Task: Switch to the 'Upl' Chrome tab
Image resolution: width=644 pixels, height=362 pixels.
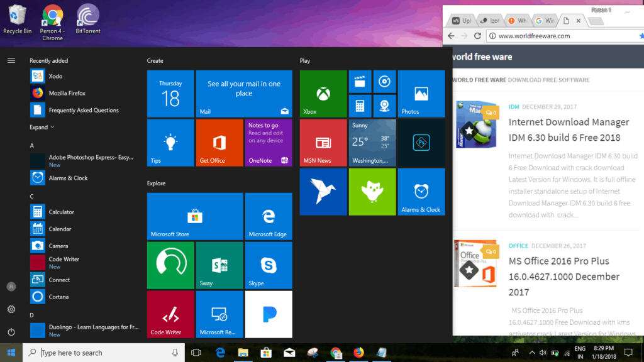Action: pos(462,21)
